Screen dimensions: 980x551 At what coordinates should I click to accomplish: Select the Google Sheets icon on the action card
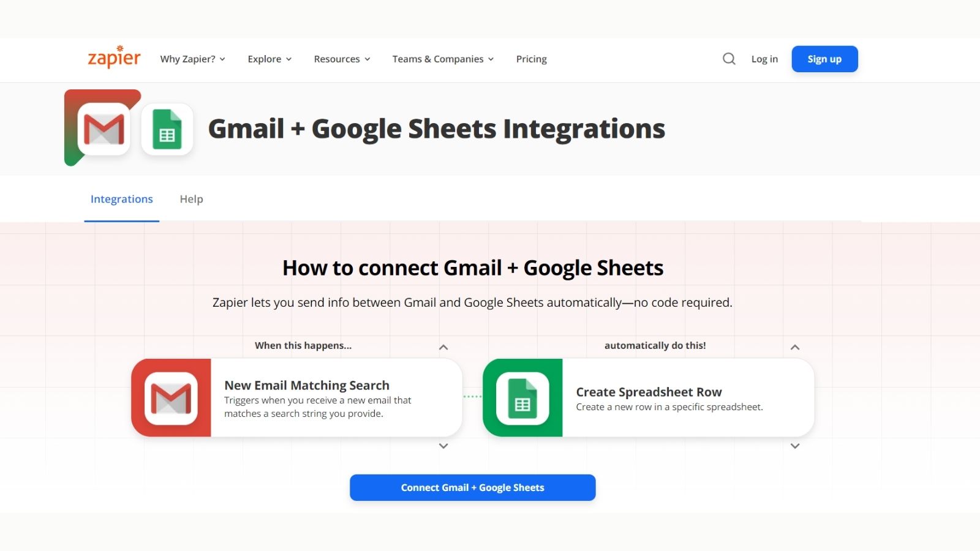522,398
